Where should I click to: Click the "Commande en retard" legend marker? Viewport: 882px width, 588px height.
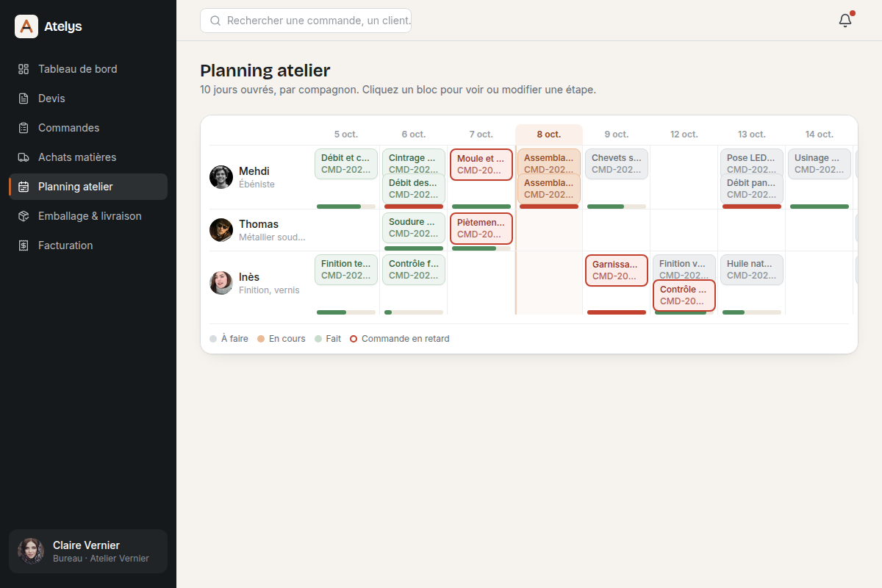click(x=354, y=339)
